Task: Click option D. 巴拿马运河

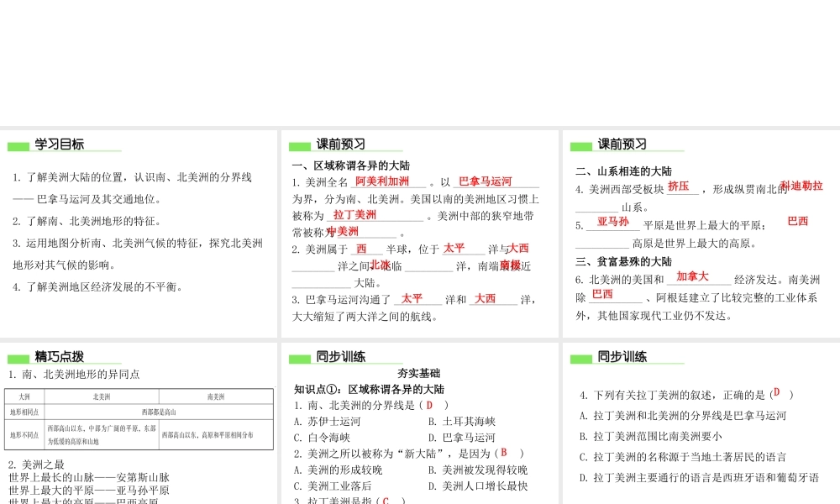Action: pos(462,438)
